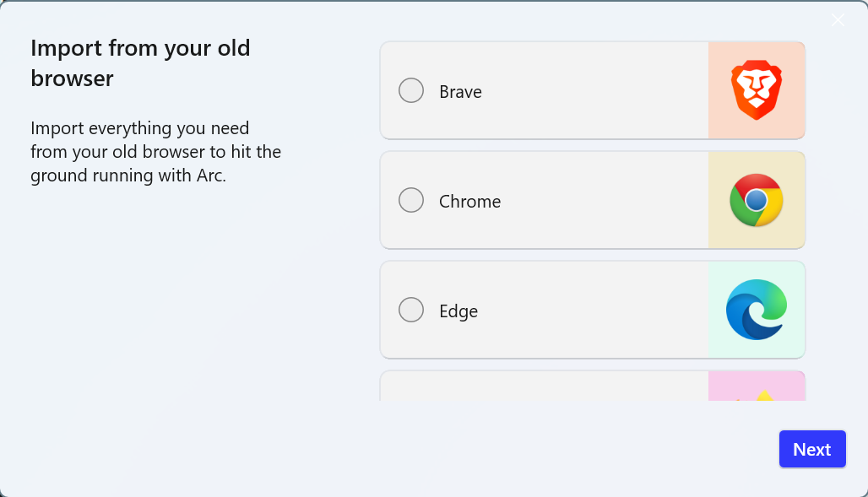Select the Edge radio button

click(x=411, y=310)
